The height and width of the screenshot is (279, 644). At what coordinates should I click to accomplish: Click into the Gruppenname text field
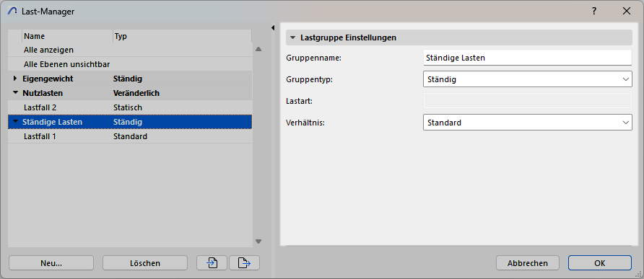(x=527, y=58)
